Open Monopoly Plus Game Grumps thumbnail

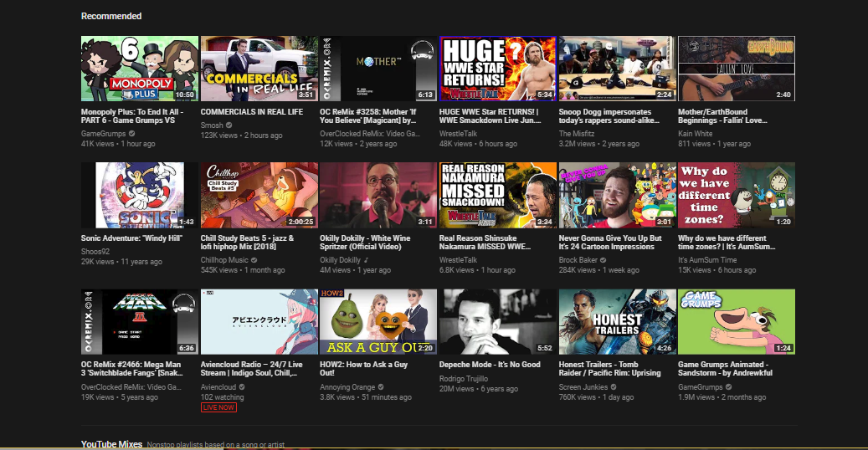tap(140, 69)
